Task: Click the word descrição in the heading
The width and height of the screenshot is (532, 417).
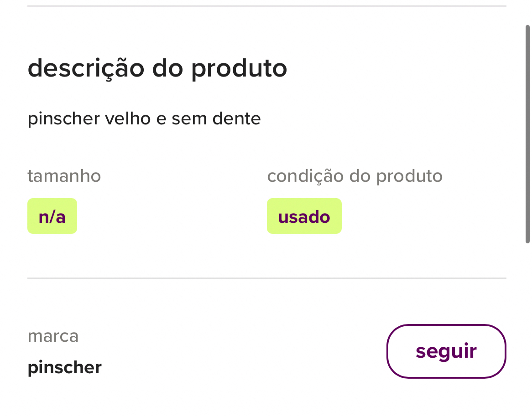Action: [x=86, y=68]
